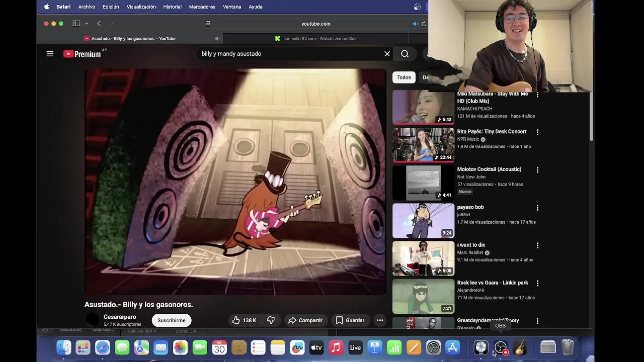Open Logic Pro in the Dock

[481, 347]
